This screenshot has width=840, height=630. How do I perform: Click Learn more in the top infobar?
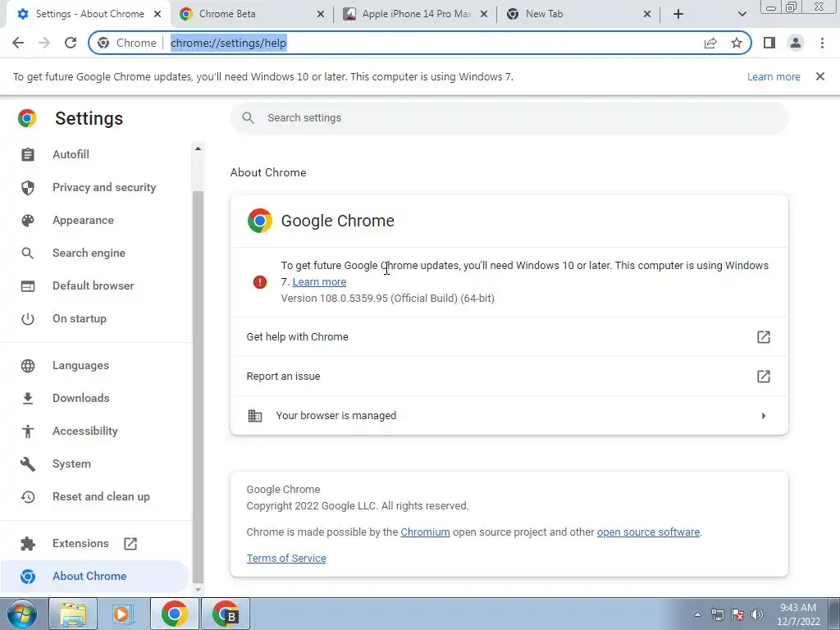pyautogui.click(x=774, y=76)
